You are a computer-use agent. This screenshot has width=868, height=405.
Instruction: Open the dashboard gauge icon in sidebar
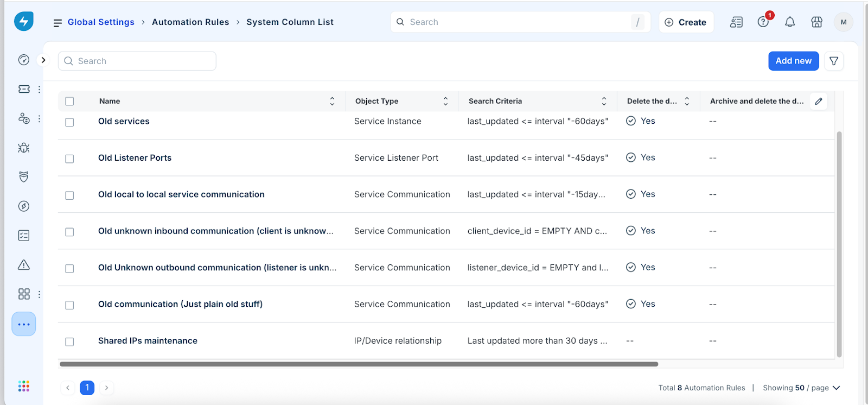[x=24, y=60]
